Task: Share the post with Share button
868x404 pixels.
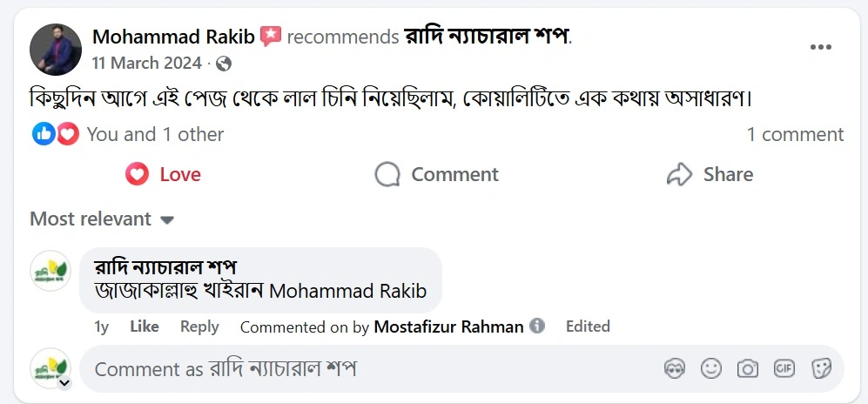Action: coord(710,175)
